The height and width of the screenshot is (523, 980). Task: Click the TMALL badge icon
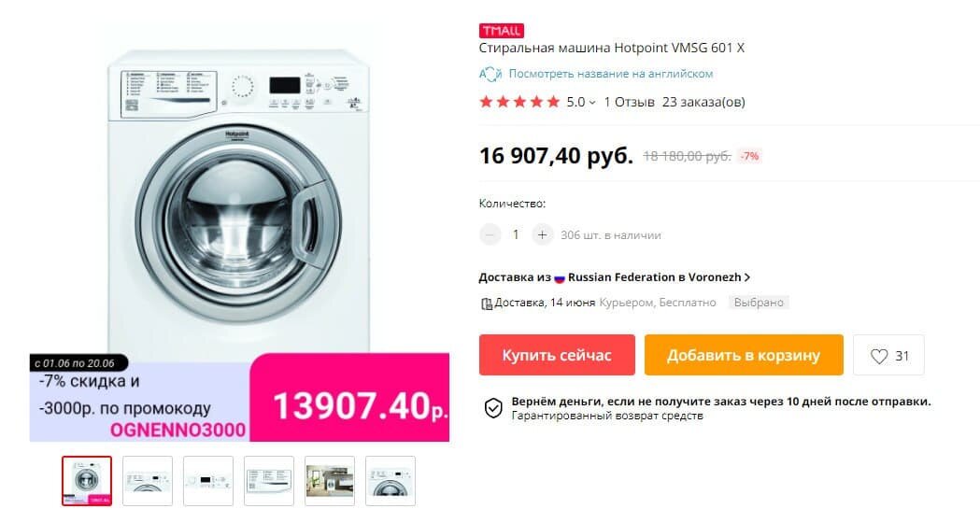pos(502,30)
